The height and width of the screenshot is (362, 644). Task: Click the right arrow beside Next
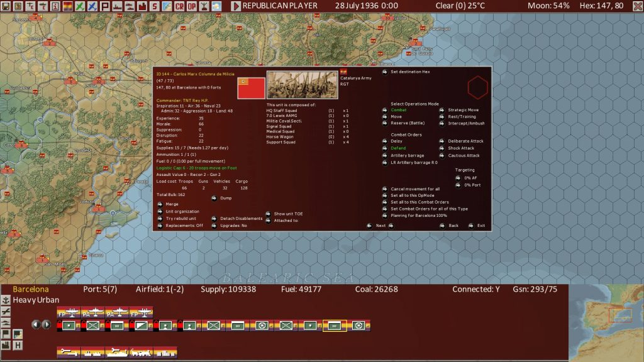tap(391, 226)
